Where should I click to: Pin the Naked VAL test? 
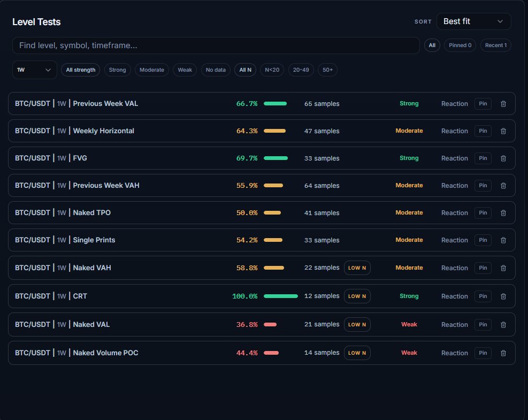coord(483,325)
